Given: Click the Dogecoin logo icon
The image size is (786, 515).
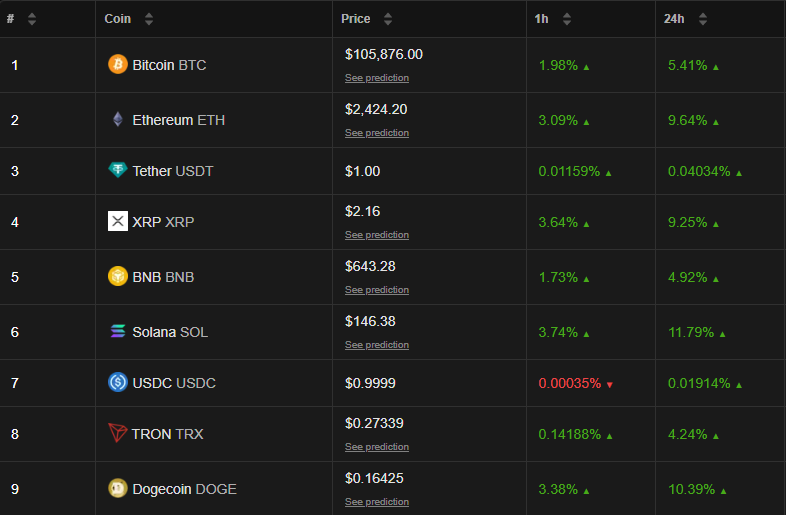Looking at the screenshot, I should [118, 488].
